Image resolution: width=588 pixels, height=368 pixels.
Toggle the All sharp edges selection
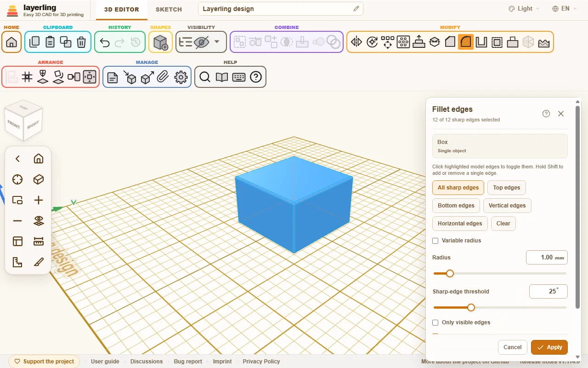(x=458, y=188)
